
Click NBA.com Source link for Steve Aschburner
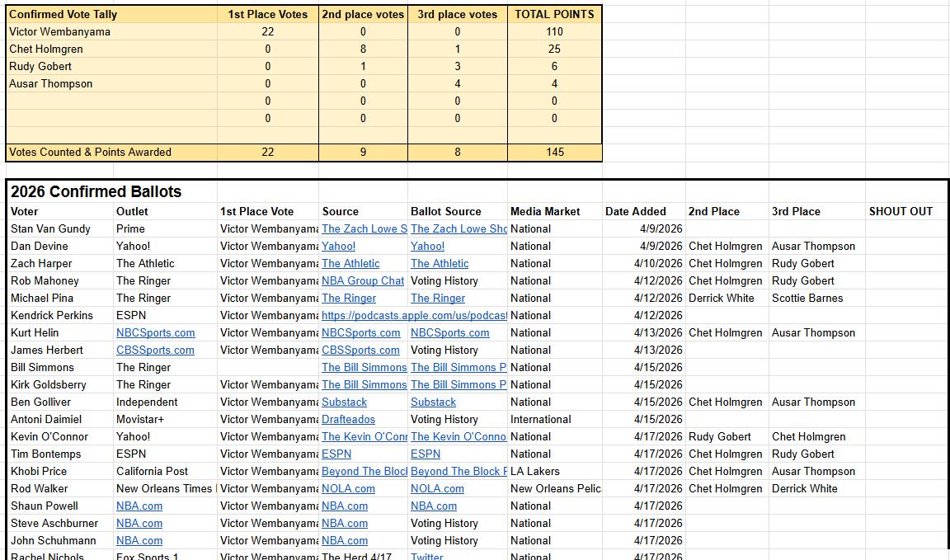click(345, 523)
